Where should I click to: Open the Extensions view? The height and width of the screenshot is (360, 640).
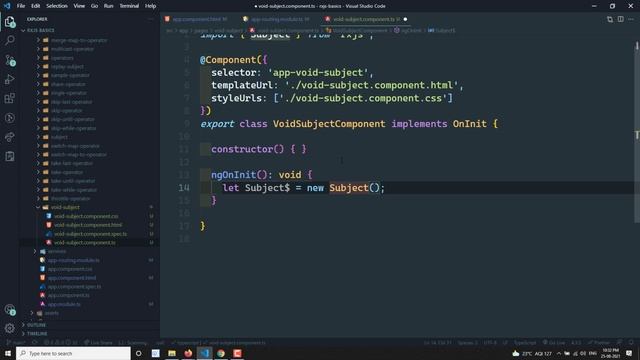pos(10,98)
